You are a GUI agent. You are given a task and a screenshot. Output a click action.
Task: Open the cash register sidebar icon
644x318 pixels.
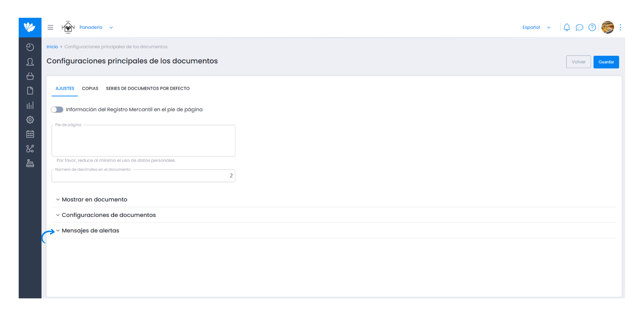click(30, 163)
